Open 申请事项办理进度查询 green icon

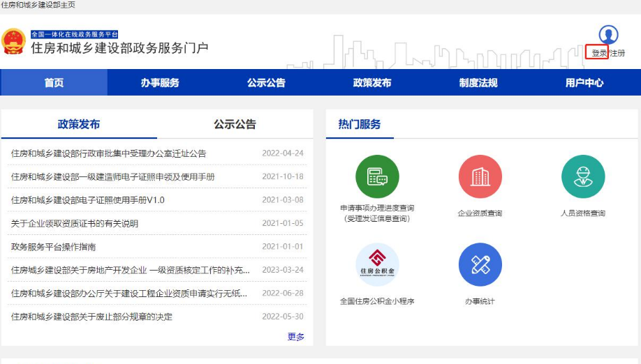(x=377, y=176)
